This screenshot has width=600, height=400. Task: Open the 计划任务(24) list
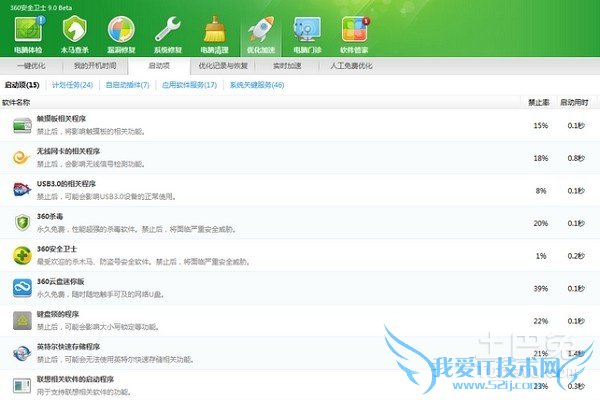coord(72,85)
